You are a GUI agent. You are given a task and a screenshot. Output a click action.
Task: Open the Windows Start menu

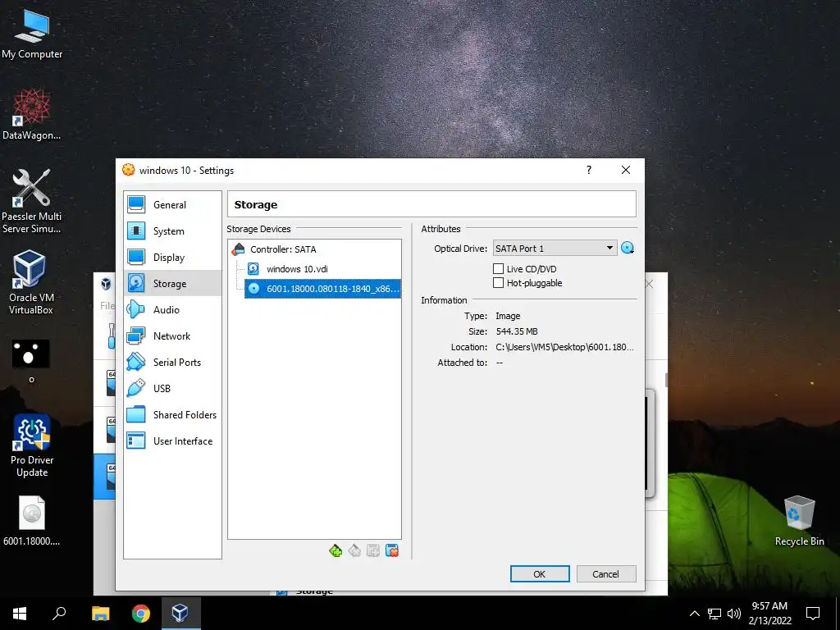click(x=20, y=614)
